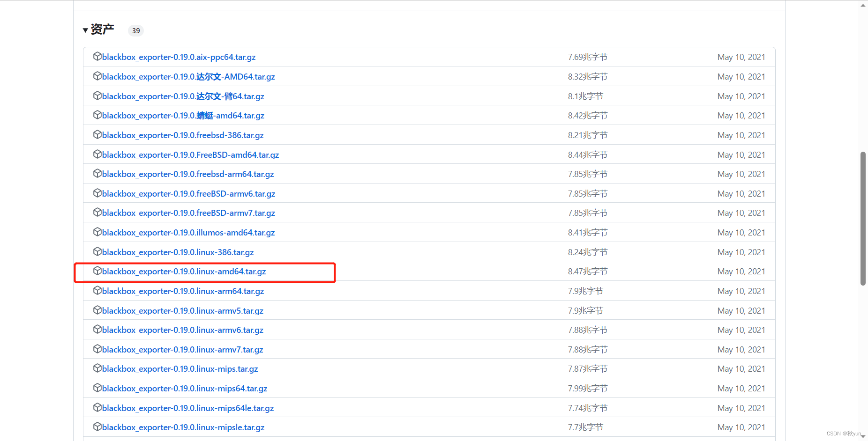Download blackbox_exporter-0.19.0.linux-amd64.tar.gz

pos(184,272)
